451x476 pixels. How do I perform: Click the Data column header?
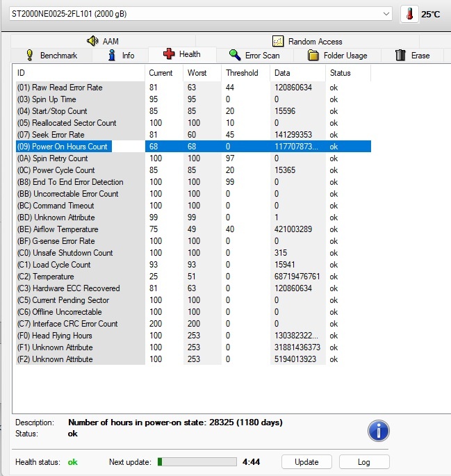coord(297,73)
